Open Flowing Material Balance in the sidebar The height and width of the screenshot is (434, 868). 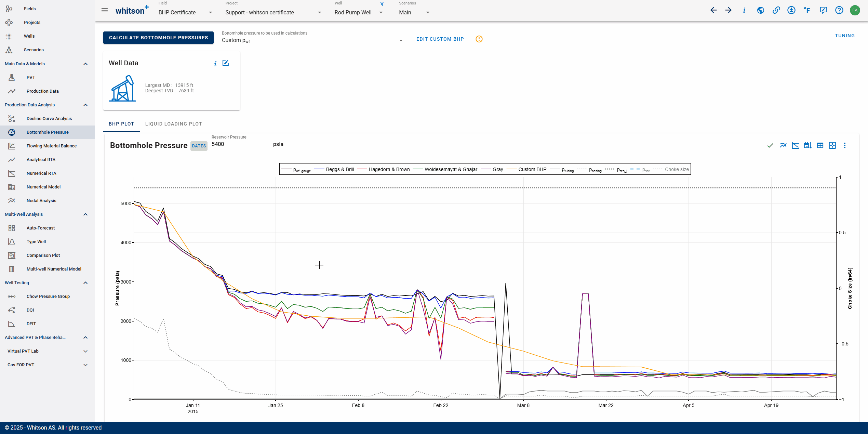point(52,146)
